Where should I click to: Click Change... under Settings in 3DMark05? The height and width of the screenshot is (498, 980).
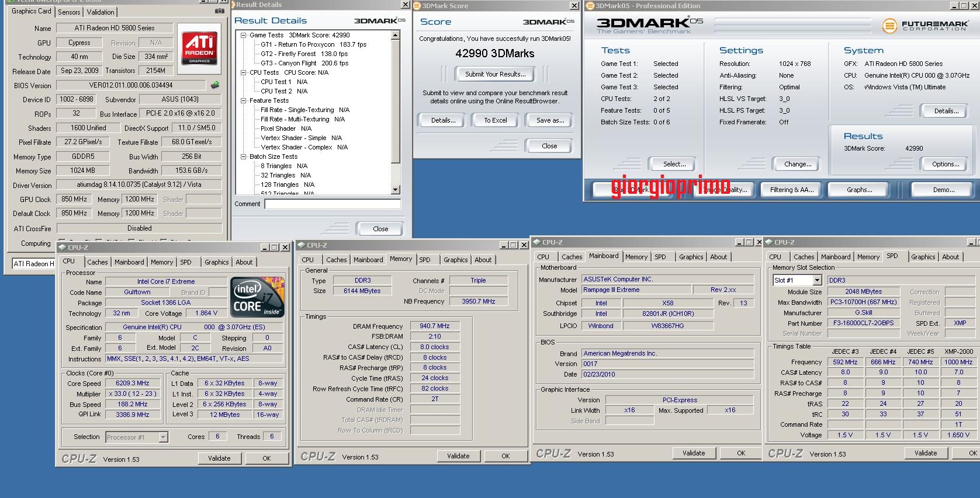tap(798, 164)
